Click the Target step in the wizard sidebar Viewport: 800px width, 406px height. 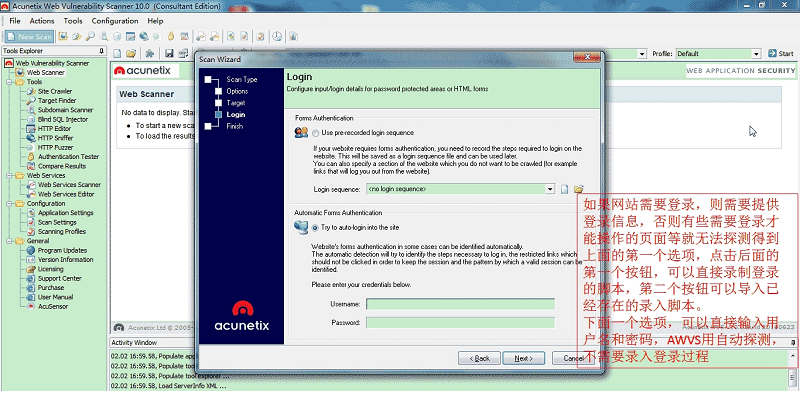point(236,103)
